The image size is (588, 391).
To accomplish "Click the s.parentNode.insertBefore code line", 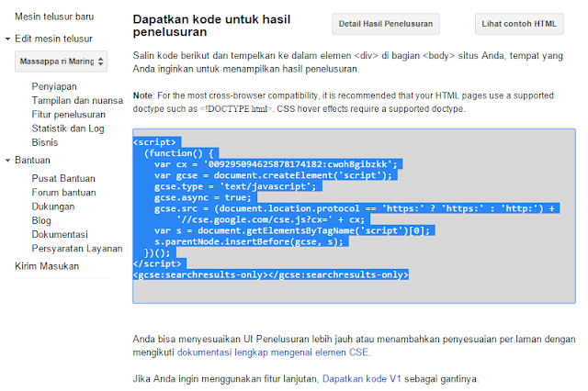I will tap(249, 241).
